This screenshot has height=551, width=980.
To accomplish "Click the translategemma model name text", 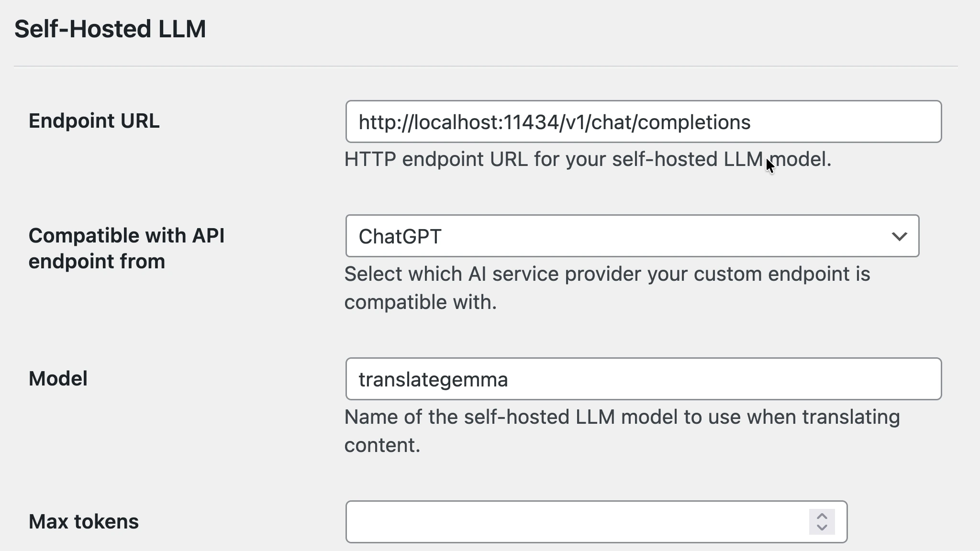I will pyautogui.click(x=434, y=379).
